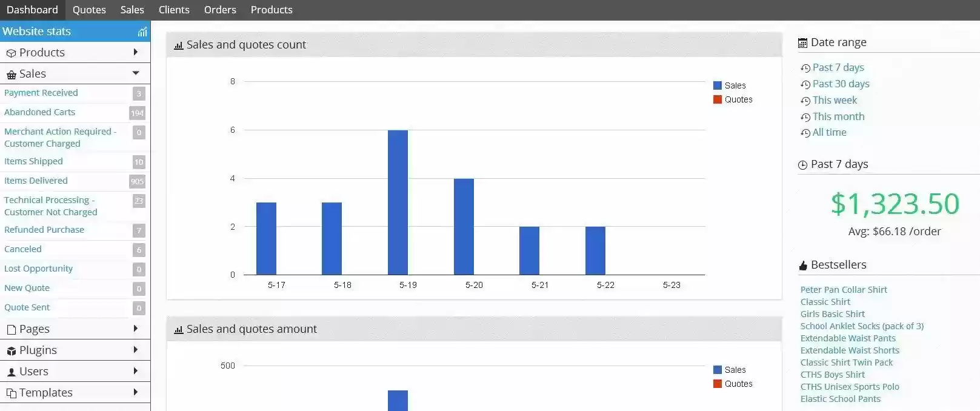
Task: Click the history icon beside Past 30 days
Action: [x=805, y=85]
